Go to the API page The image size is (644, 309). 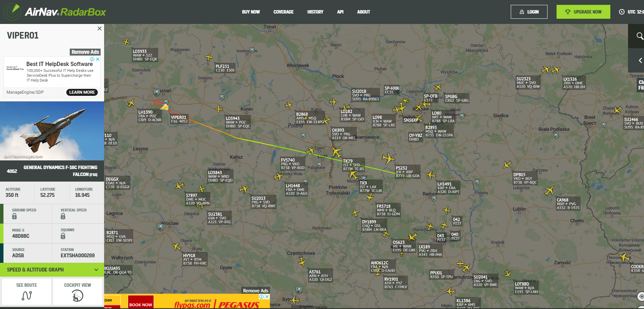(340, 12)
